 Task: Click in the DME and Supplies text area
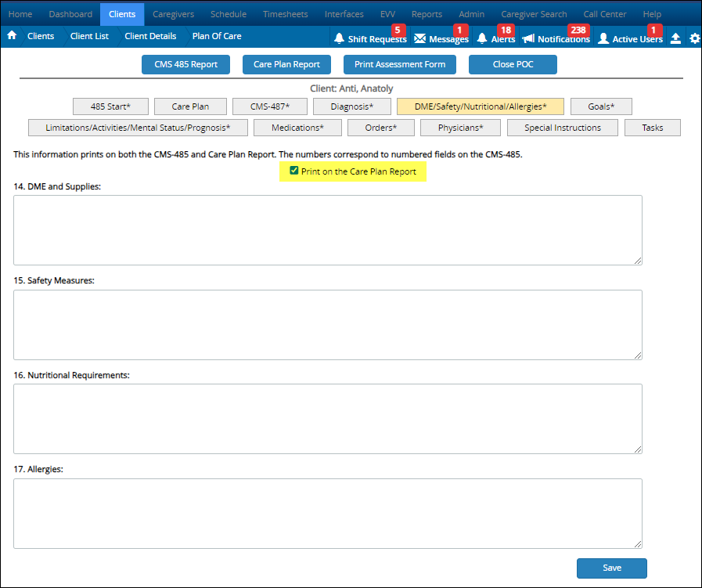coord(328,230)
